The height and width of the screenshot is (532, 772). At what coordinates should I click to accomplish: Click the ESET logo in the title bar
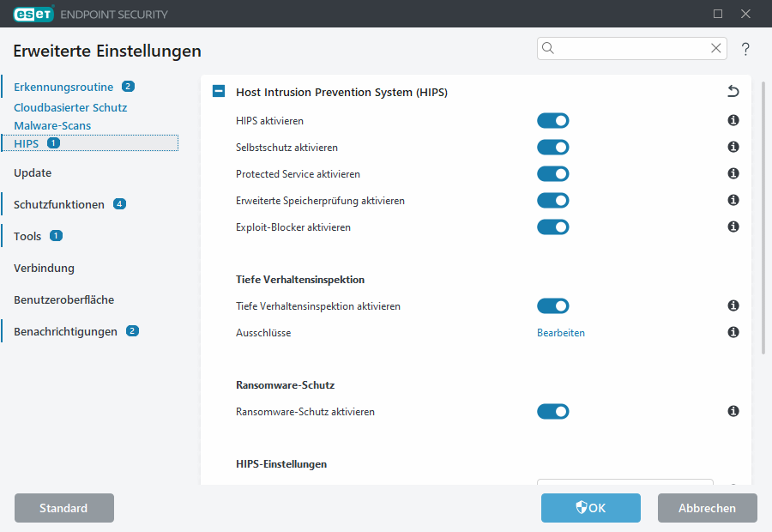[x=33, y=14]
